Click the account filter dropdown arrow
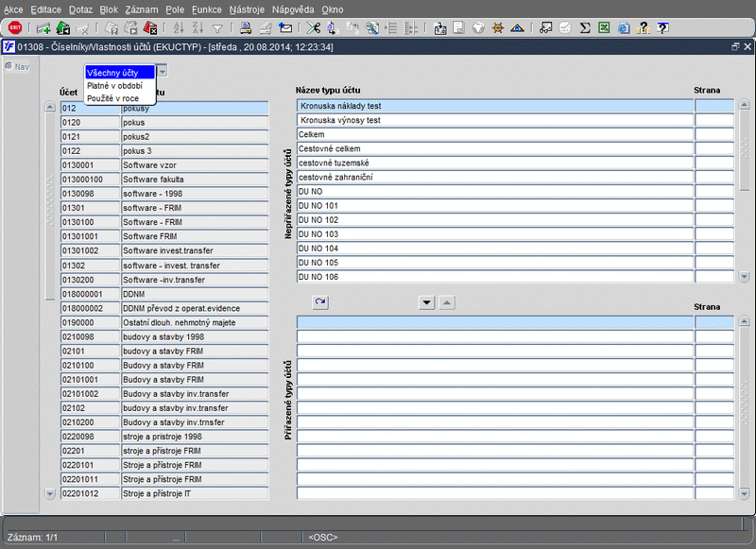The height and width of the screenshot is (549, 756). click(x=163, y=71)
